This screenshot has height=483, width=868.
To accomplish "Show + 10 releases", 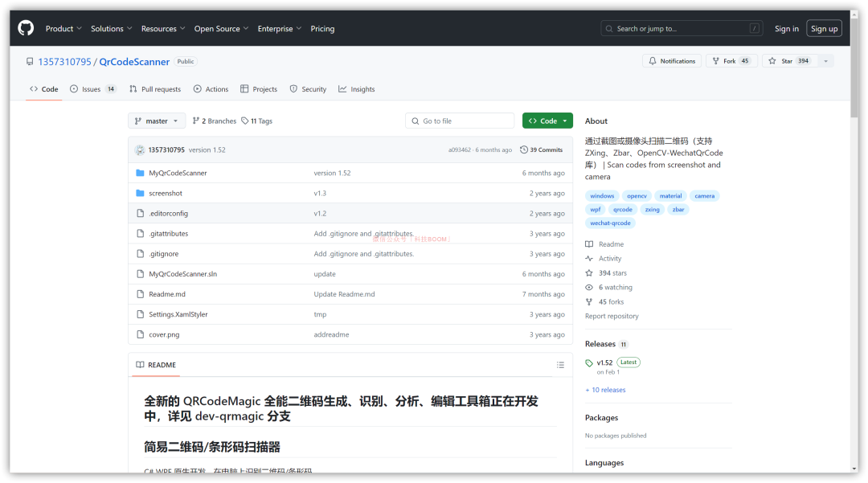I will [x=606, y=390].
